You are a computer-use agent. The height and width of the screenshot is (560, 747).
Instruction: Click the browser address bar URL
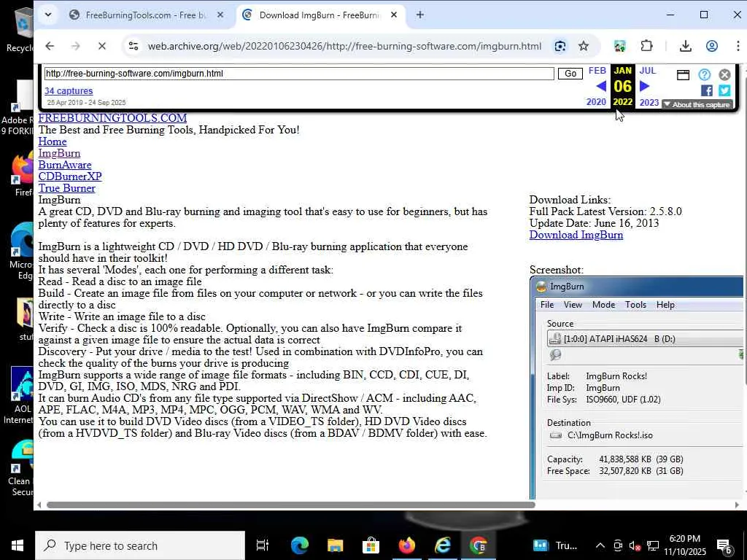coord(344,46)
